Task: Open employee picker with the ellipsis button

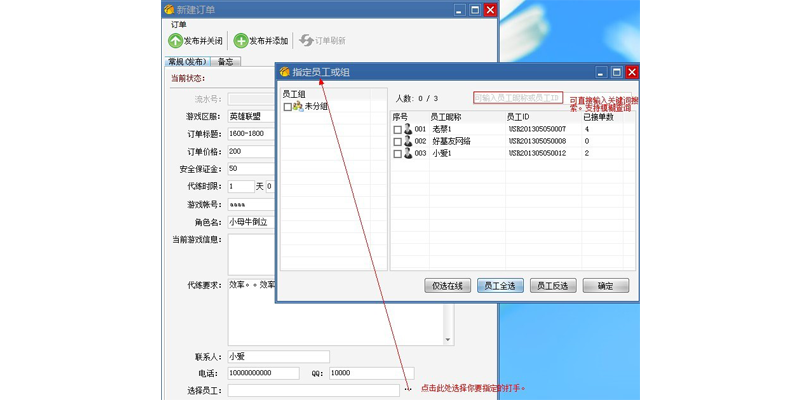Action: [407, 390]
